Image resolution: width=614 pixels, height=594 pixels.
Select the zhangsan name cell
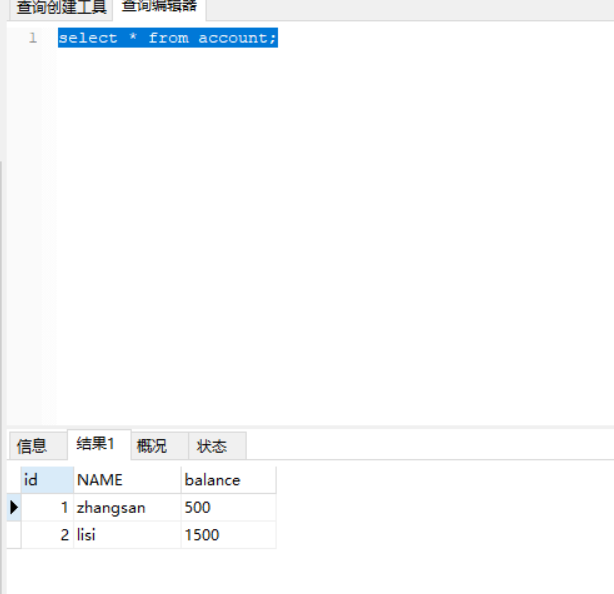(x=127, y=507)
